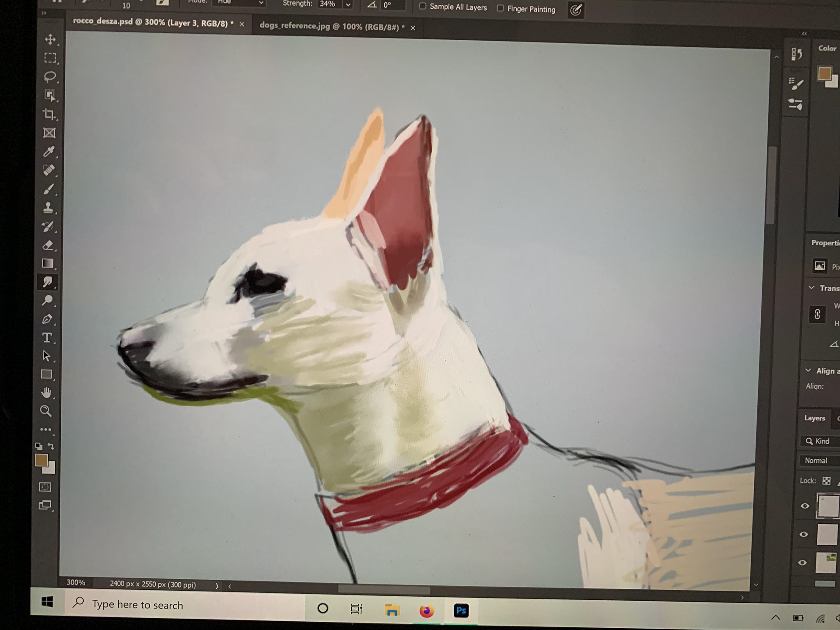Click the Type here to search box

[x=184, y=605]
